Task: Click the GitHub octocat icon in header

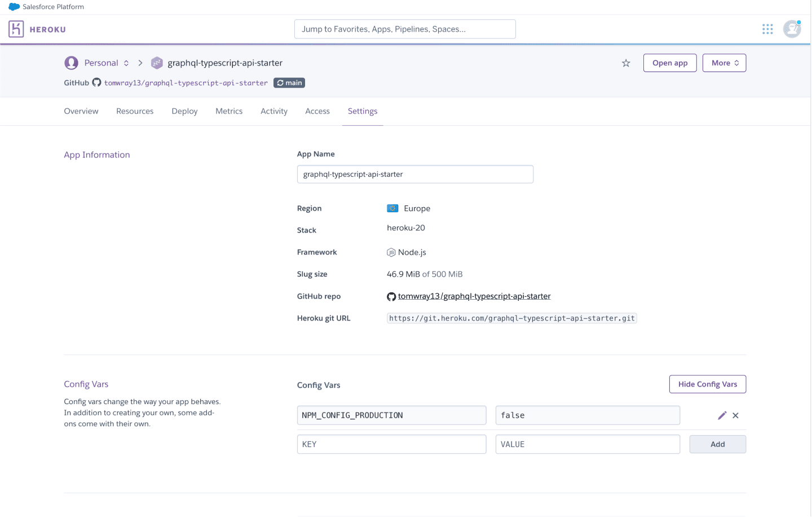Action: click(97, 82)
